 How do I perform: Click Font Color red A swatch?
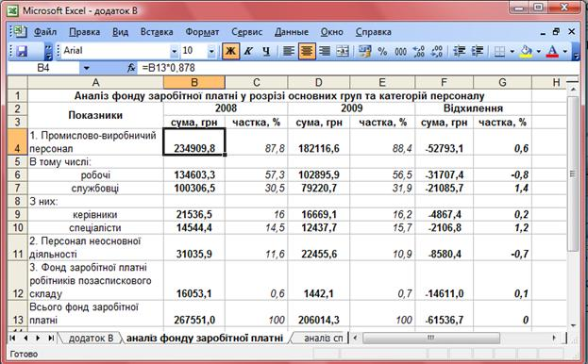[552, 51]
